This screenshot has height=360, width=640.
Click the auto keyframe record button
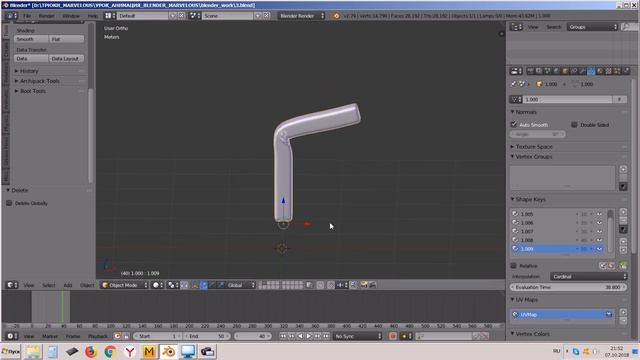pyautogui.click(x=393, y=336)
